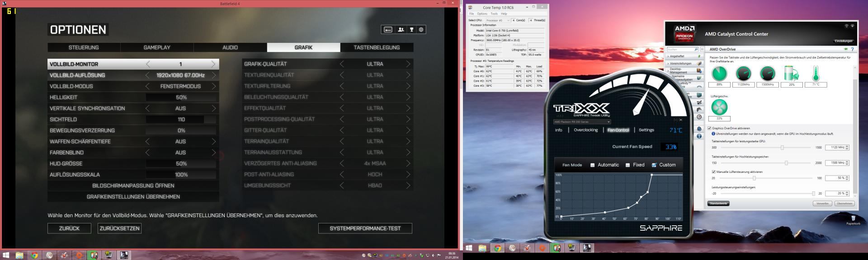Open File Explorer on the left taskbar
The height and width of the screenshot is (260, 868).
pyautogui.click(x=19, y=255)
